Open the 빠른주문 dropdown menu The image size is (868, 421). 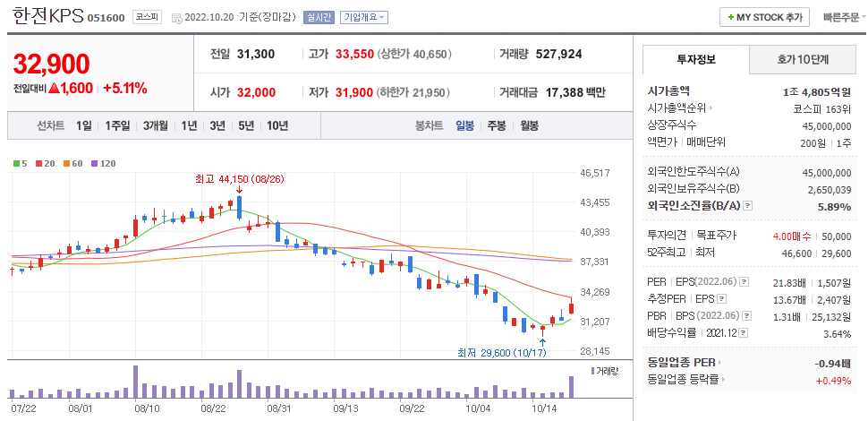pyautogui.click(x=845, y=17)
